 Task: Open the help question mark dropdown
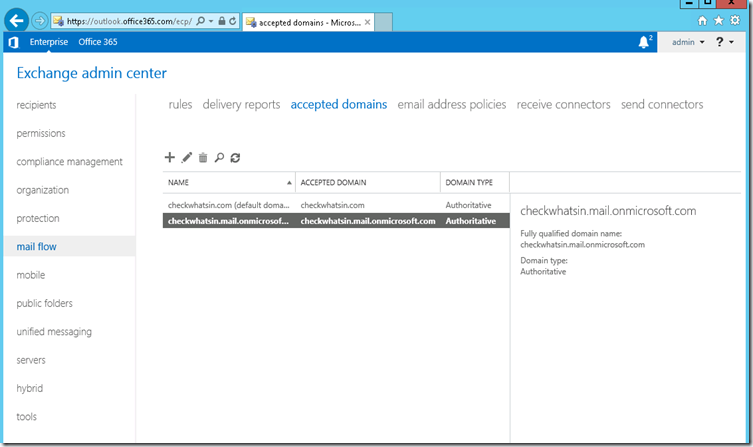pos(725,42)
